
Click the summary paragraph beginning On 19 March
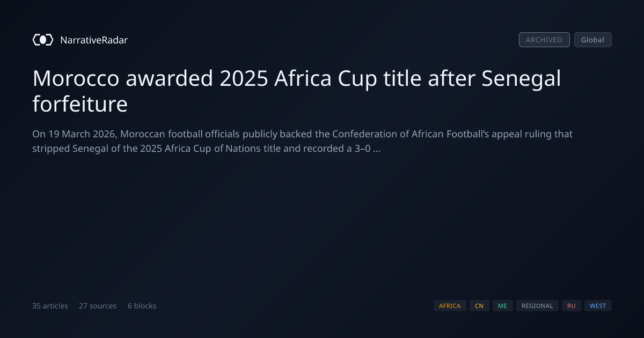click(303, 141)
